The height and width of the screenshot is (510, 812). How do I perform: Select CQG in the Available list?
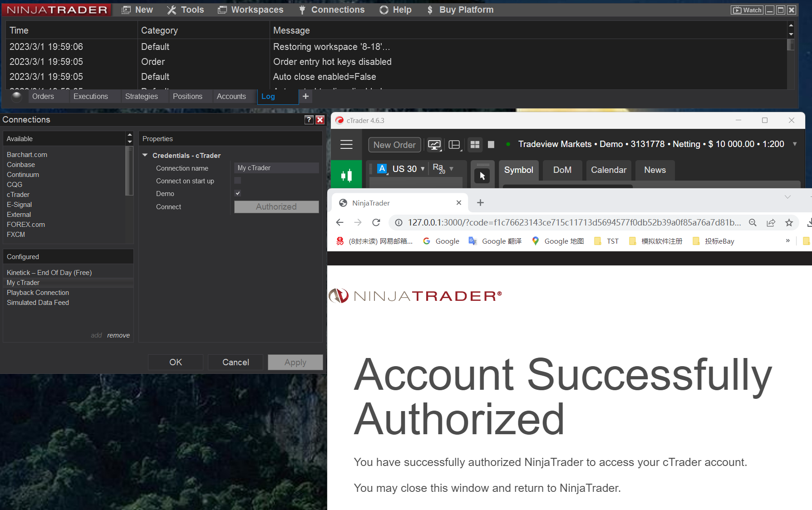[15, 185]
